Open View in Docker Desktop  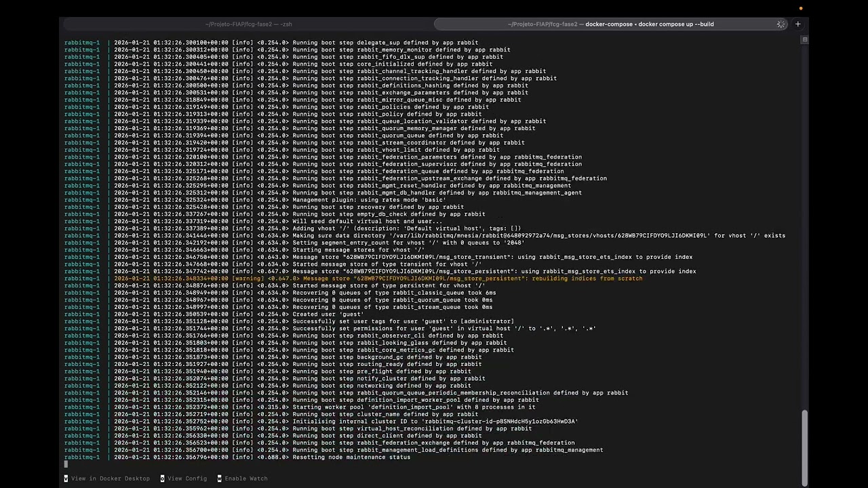point(111,479)
